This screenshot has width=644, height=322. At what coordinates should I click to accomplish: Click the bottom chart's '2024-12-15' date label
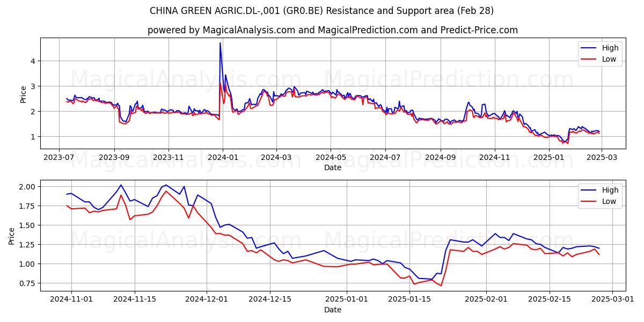(270, 299)
